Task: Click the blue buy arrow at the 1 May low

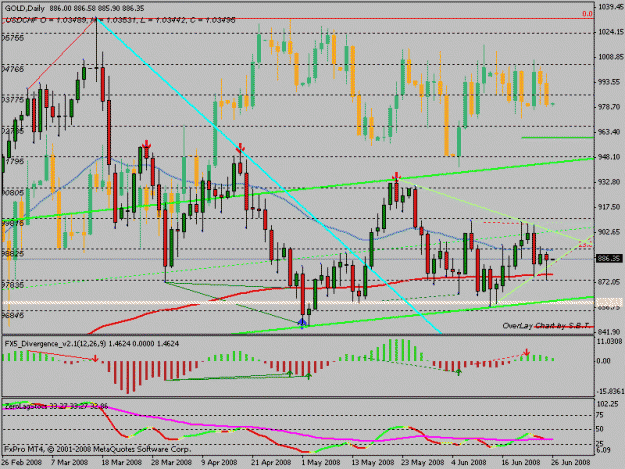Action: tap(302, 322)
